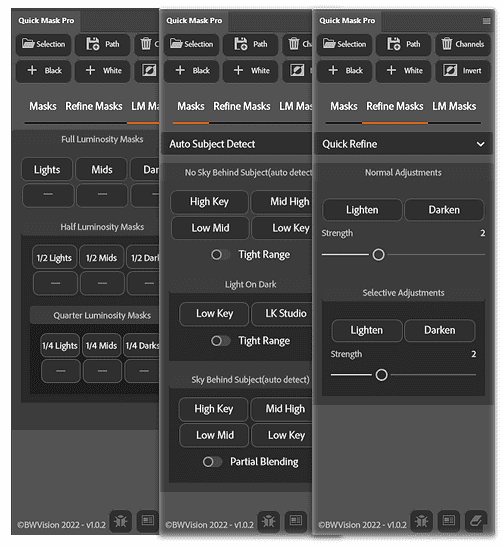The image size is (503, 547).
Task: Click Mid High in Sky Behind Subject section
Action: coord(281,409)
